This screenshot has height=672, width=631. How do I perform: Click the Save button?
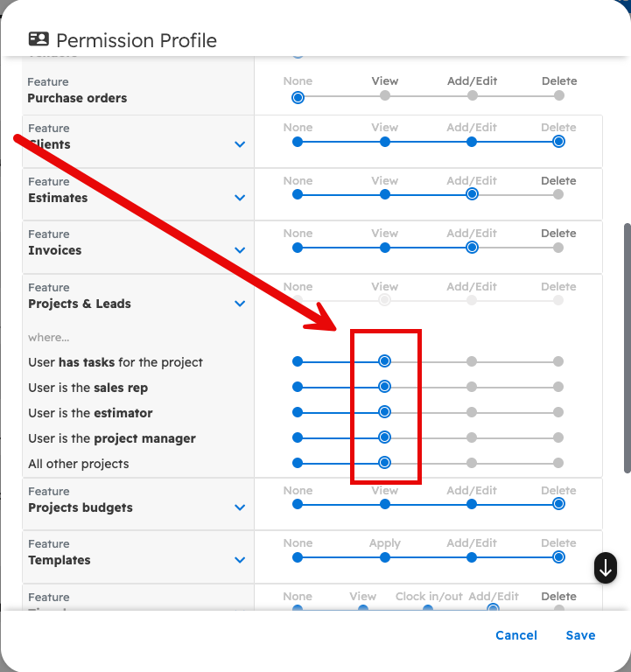point(580,635)
